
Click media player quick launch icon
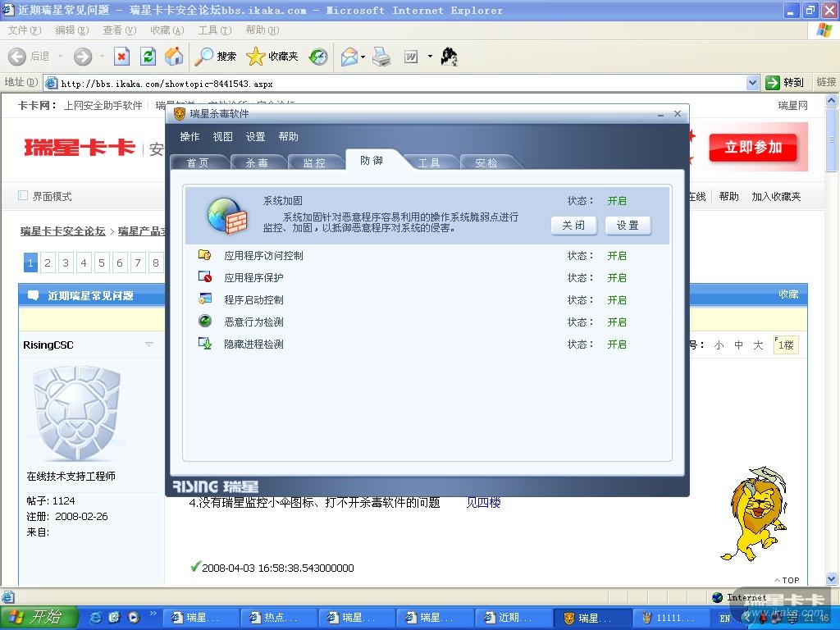[x=134, y=618]
